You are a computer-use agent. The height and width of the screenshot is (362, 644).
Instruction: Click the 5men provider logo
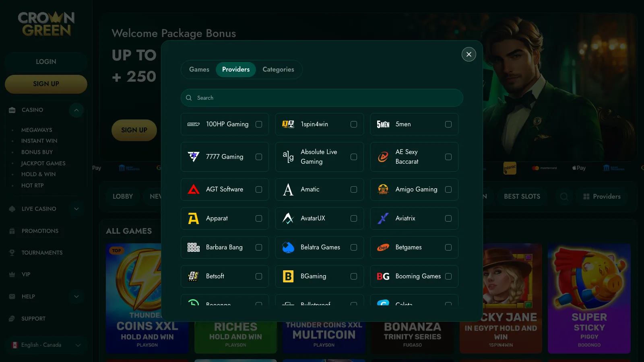pyautogui.click(x=383, y=124)
